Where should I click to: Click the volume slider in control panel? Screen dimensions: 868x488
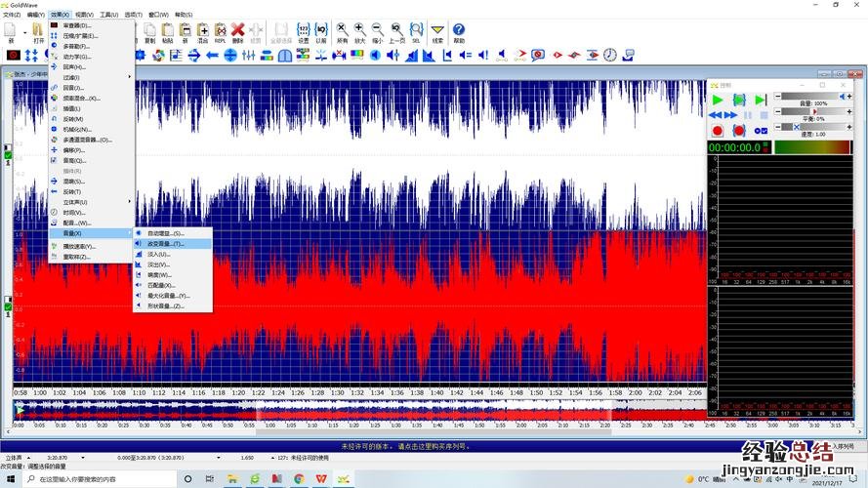[806, 98]
